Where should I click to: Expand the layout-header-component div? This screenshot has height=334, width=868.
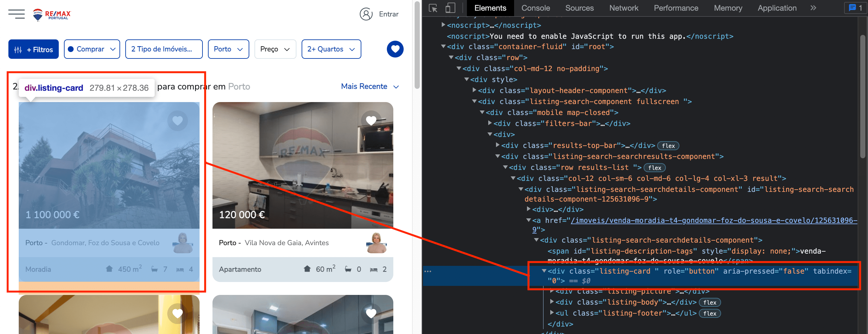click(x=474, y=90)
